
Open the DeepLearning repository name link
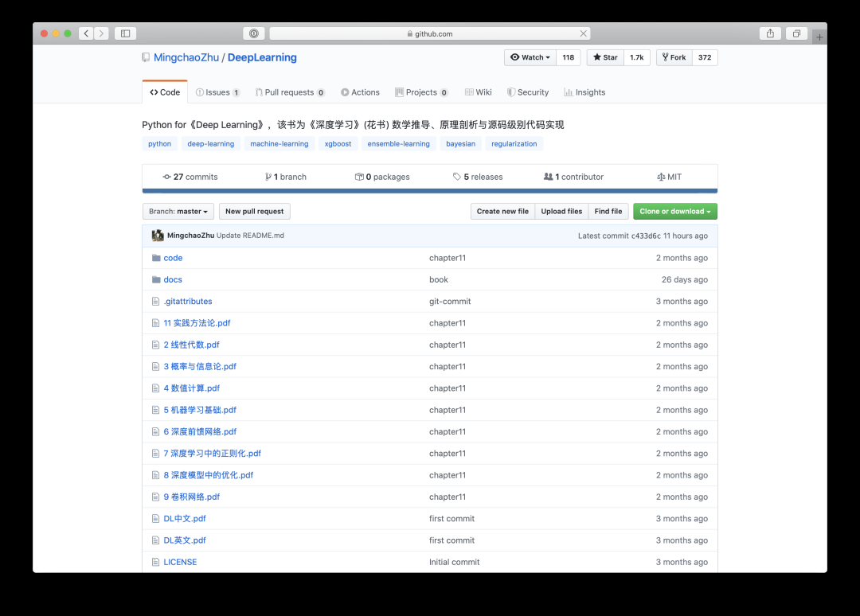(x=262, y=57)
